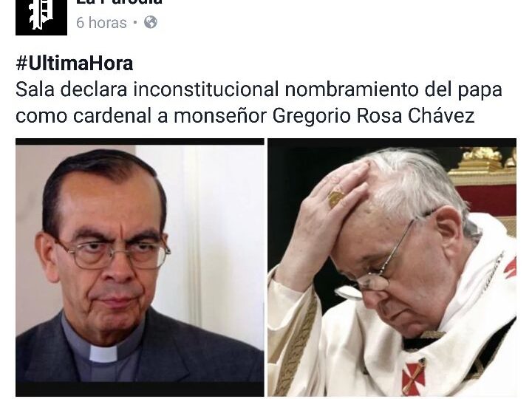Select the post's time-posted label
Image resolution: width=532 pixels, height=399 pixels.
101,23
